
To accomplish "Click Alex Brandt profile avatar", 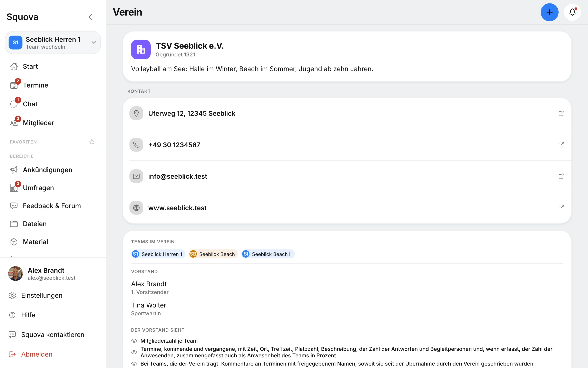I will [16, 274].
